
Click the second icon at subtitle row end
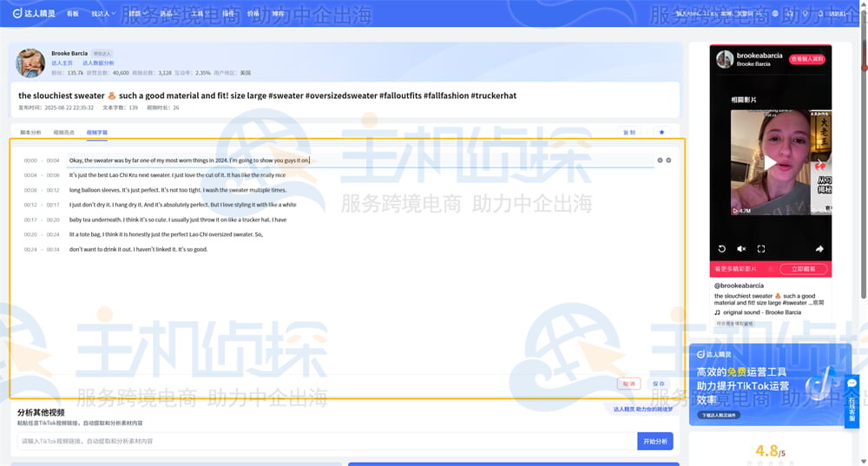click(x=668, y=161)
